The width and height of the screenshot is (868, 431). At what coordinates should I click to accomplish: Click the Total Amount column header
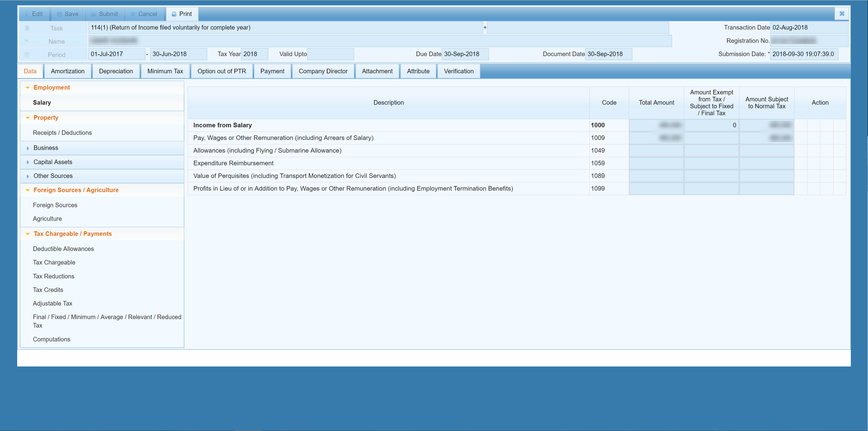tap(656, 103)
